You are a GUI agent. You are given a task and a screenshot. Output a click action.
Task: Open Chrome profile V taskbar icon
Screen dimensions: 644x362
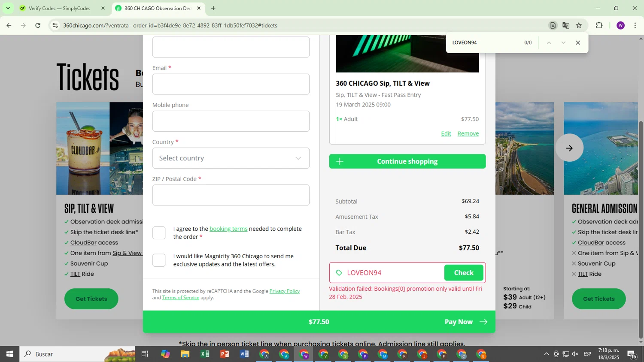324,354
